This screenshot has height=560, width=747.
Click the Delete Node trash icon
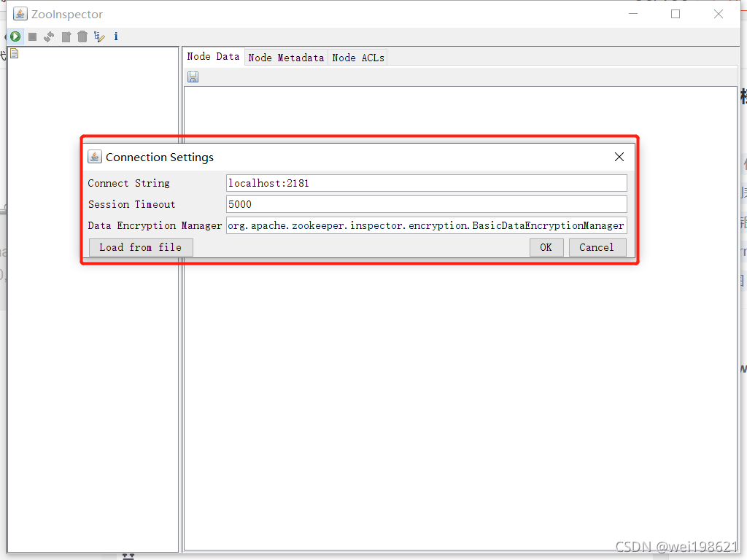pyautogui.click(x=82, y=36)
